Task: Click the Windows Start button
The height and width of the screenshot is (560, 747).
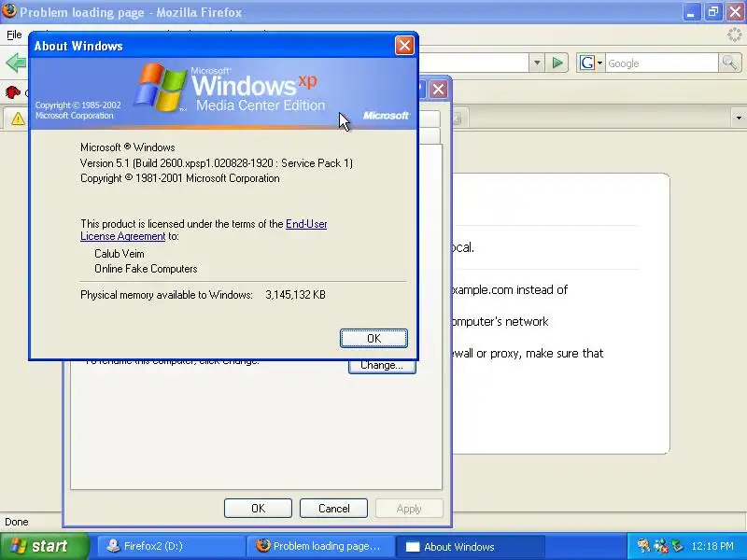Action: 45,546
